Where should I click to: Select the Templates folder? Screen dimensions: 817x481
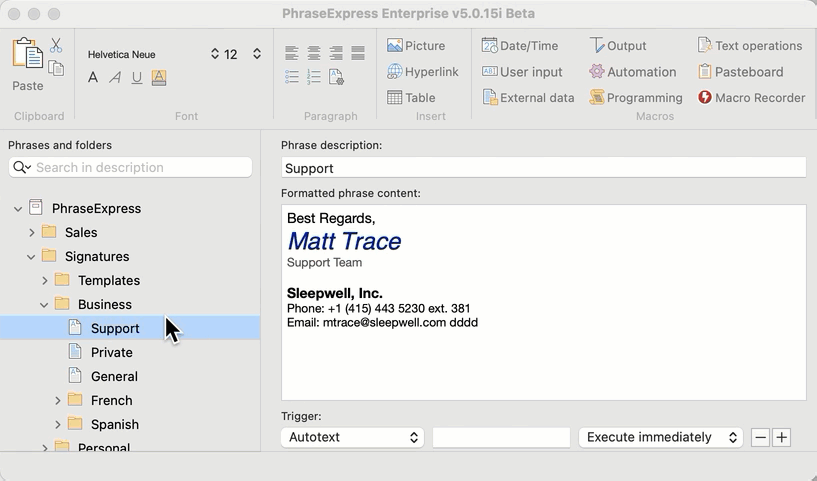tap(109, 280)
